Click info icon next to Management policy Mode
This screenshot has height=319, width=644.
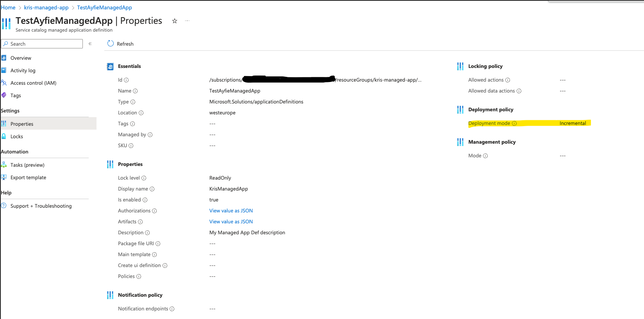485,156
